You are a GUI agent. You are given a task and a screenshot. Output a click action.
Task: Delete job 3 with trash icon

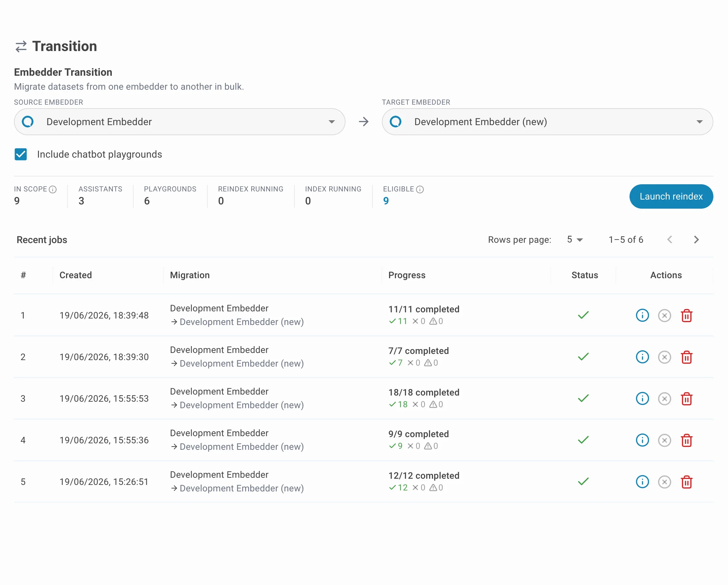coord(686,398)
